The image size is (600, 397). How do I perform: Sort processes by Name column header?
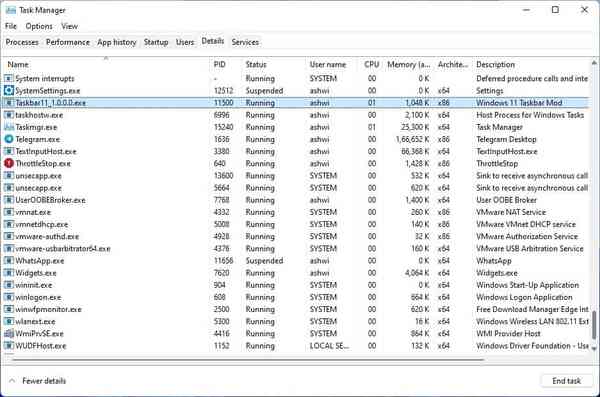click(x=106, y=64)
